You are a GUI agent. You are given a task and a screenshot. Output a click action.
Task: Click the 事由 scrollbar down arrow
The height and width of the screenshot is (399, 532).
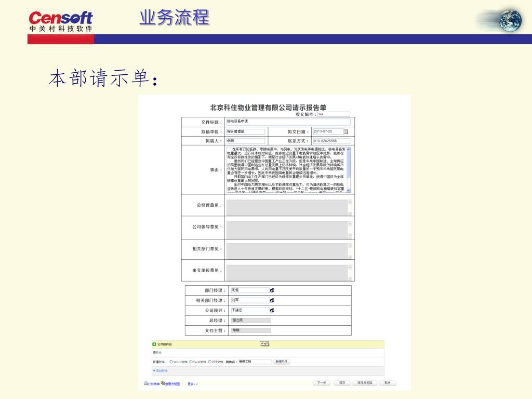[349, 190]
